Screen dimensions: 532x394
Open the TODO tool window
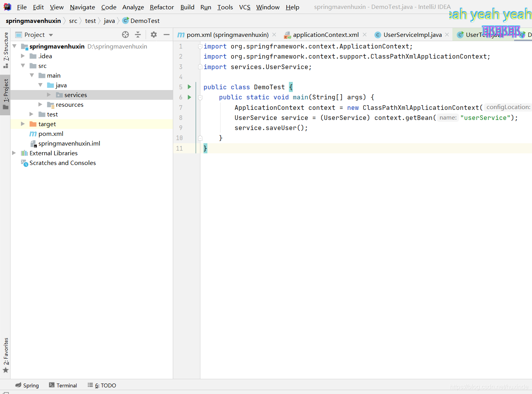click(x=102, y=385)
